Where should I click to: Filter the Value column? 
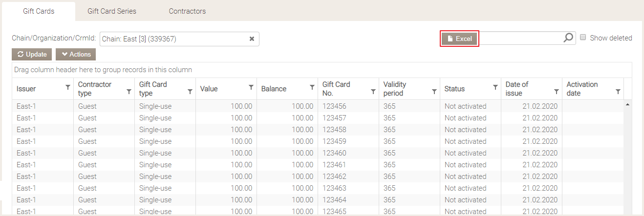[x=251, y=87]
